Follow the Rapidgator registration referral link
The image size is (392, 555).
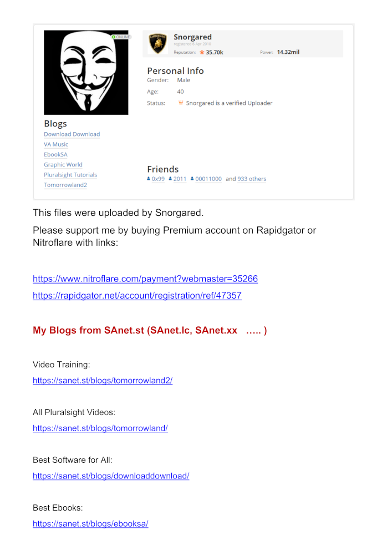point(137,296)
